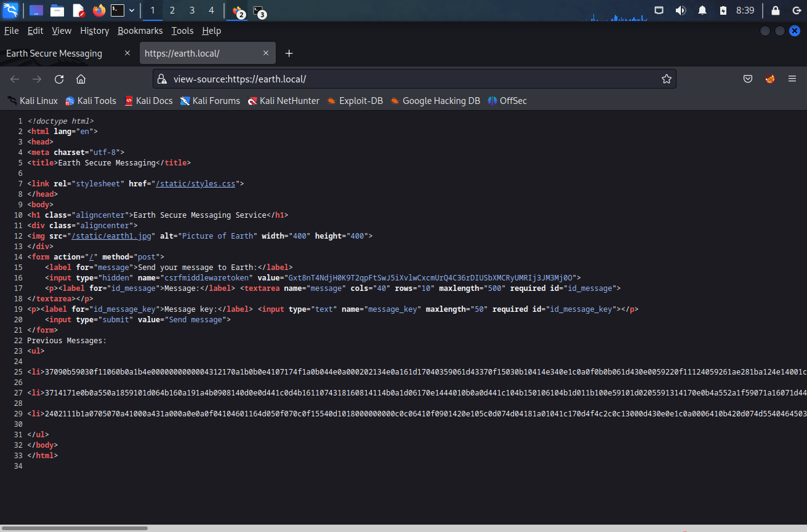The width and height of the screenshot is (807, 532).
Task: Open the File menu
Action: coord(11,31)
